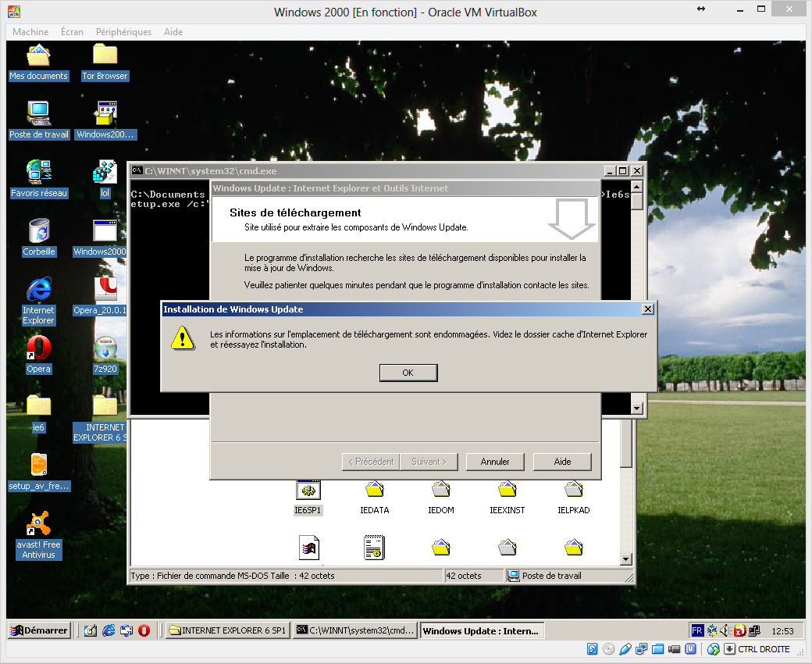Select the lol desktop icon
Viewport: 812px width, 664px height.
(x=105, y=179)
